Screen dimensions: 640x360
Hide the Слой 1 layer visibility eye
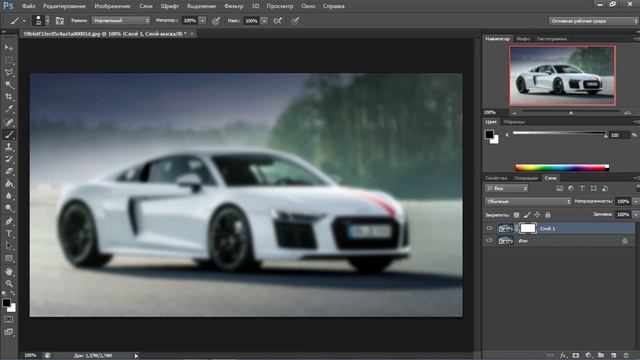tap(489, 228)
